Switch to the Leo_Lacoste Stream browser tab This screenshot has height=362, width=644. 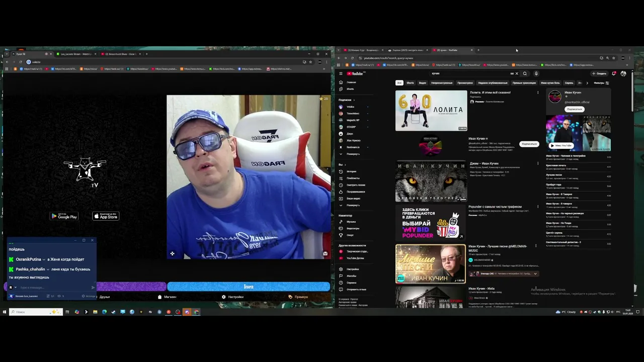(x=76, y=54)
